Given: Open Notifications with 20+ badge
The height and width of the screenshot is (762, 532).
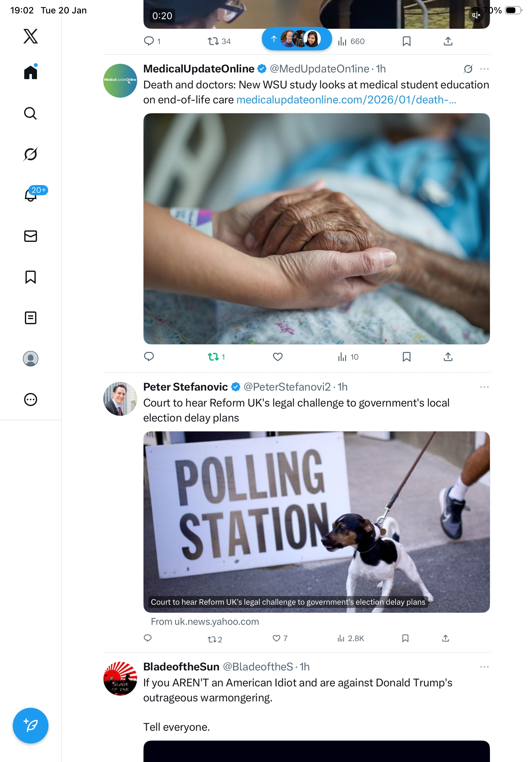Looking at the screenshot, I should tap(31, 195).
